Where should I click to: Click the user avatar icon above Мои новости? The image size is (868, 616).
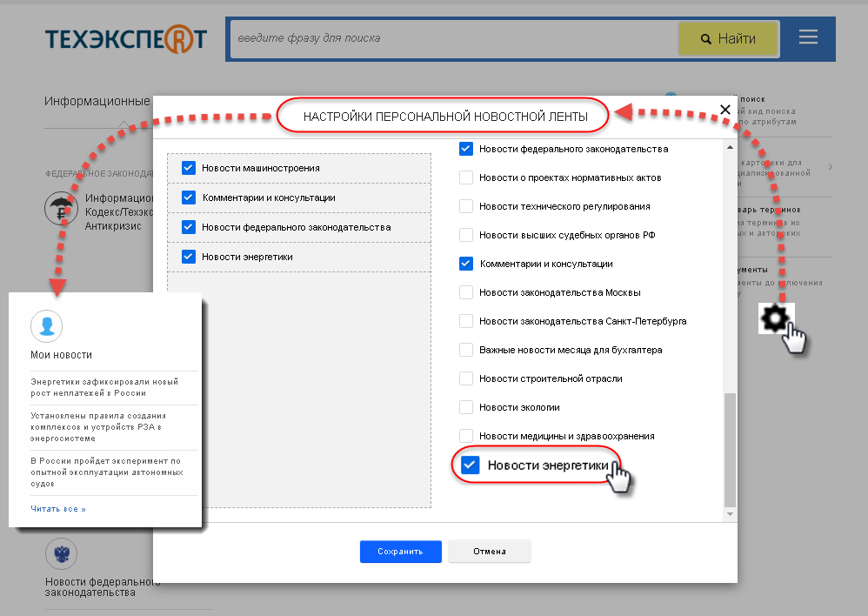click(x=46, y=325)
